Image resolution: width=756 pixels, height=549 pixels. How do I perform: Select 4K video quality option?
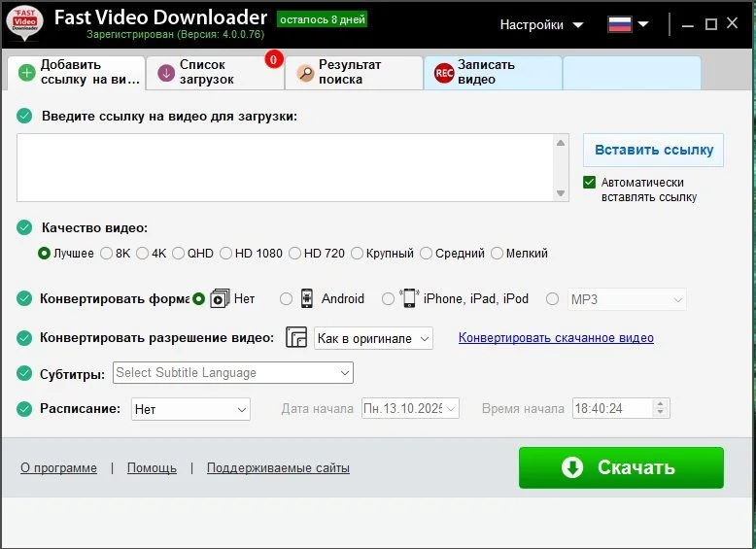click(x=143, y=254)
